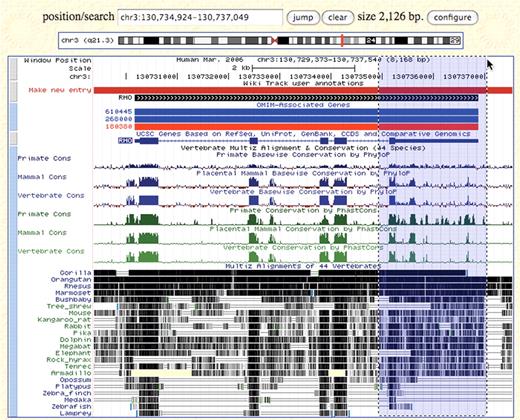Click the blue Mammal Cons PhyloP label

click(x=42, y=177)
